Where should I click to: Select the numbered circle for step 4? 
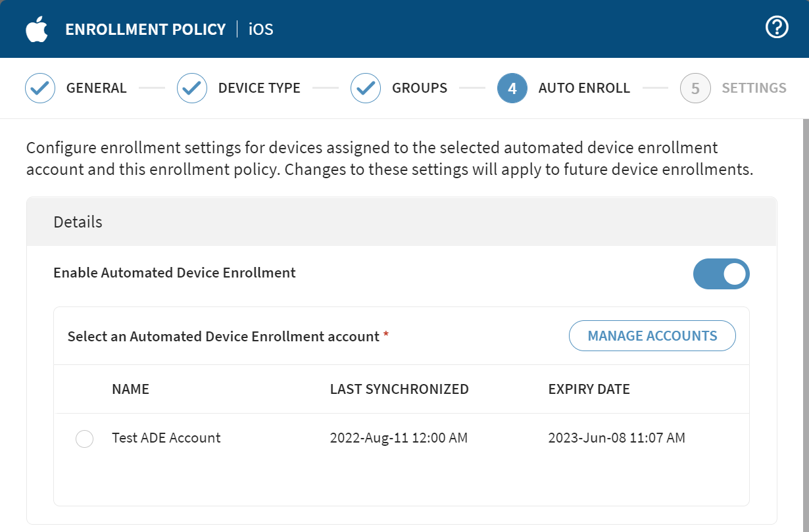click(512, 88)
